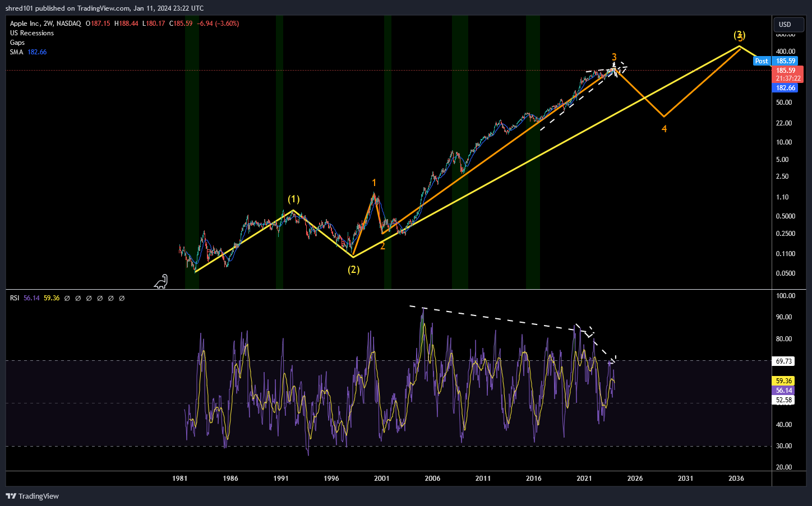
Task: Click the 400.00 price axis label
Action: (786, 52)
